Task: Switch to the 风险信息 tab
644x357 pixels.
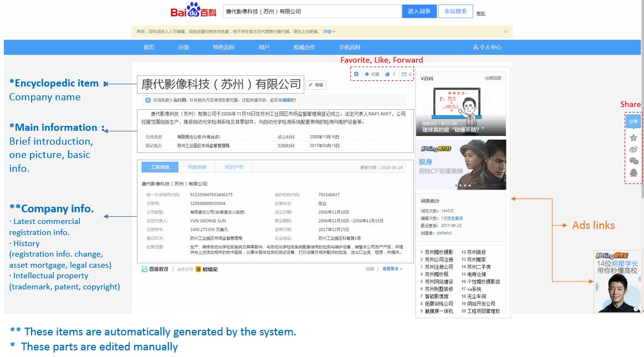Action: pos(197,167)
